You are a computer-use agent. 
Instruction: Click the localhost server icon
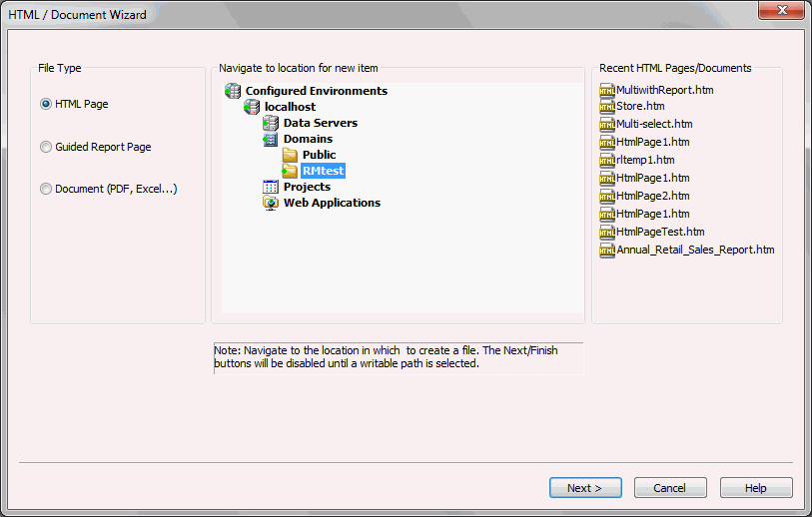coord(253,107)
